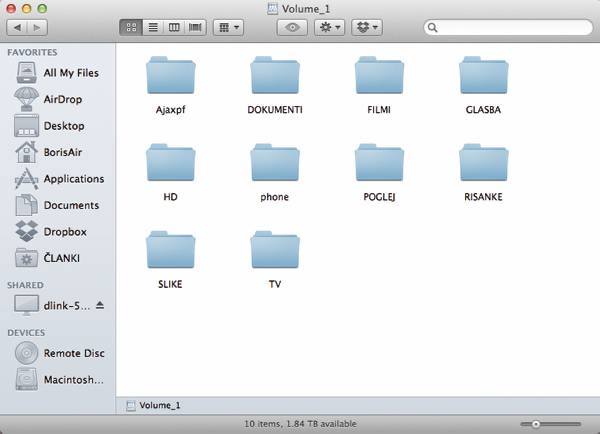Screen dimensions: 600x434
Task: Open Applications from the sidebar
Action: [59, 179]
